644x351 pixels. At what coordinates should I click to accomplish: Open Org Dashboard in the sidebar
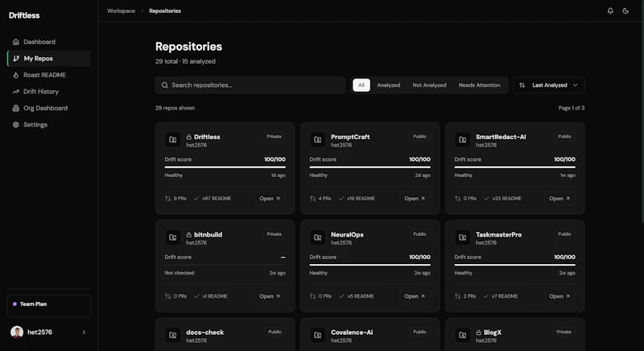click(49, 108)
